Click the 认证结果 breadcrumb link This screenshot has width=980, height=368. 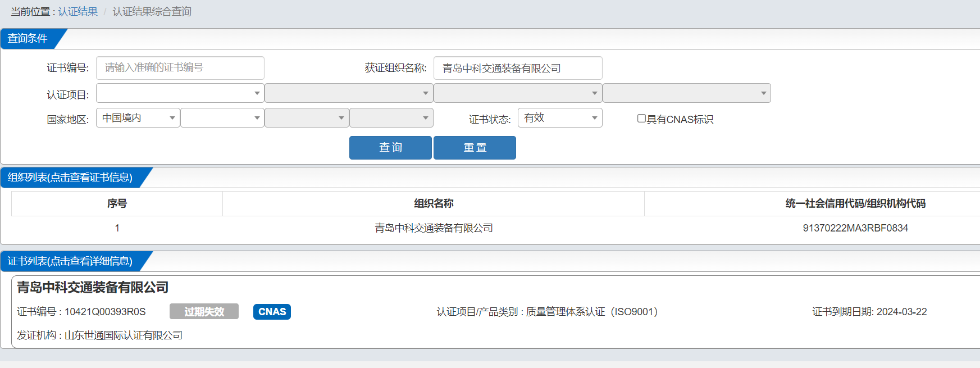[78, 12]
